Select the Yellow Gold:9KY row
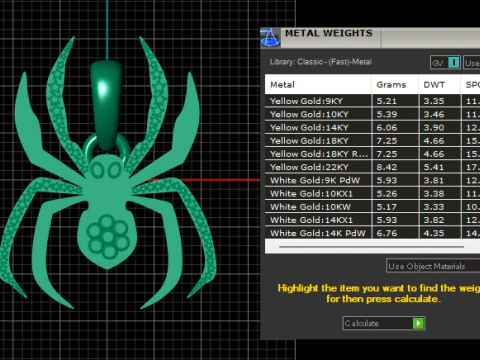Screen dimensions: 480x360 point(372,101)
